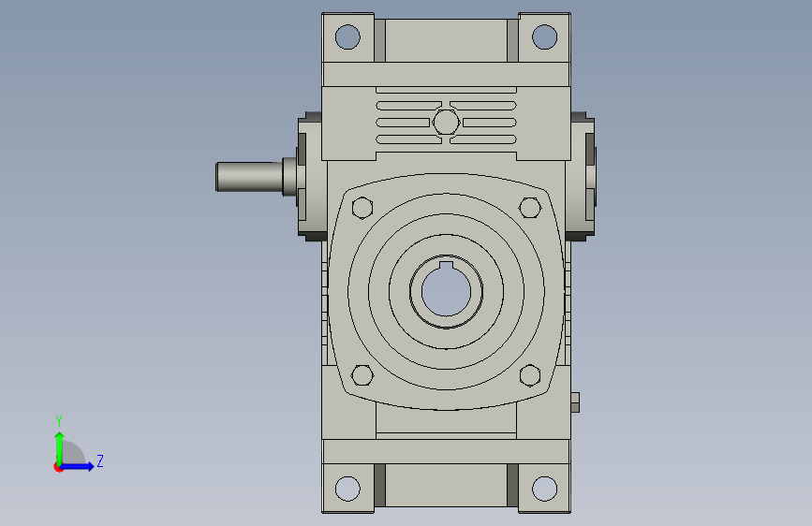Select the bottom-left mounting foot hole
The width and height of the screenshot is (812, 526).
click(x=347, y=489)
